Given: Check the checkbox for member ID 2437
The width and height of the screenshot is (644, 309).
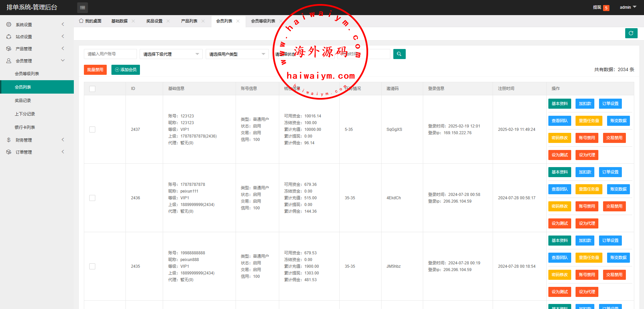Looking at the screenshot, I should coord(92,130).
